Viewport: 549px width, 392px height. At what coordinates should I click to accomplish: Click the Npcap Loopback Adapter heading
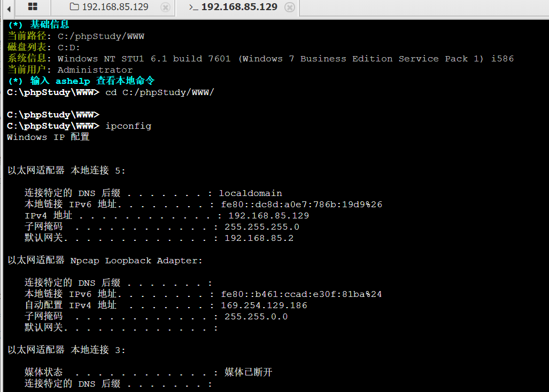click(x=105, y=261)
